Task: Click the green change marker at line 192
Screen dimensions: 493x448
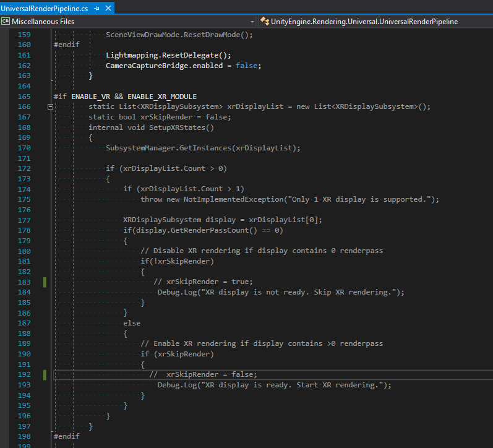Action: click(45, 374)
